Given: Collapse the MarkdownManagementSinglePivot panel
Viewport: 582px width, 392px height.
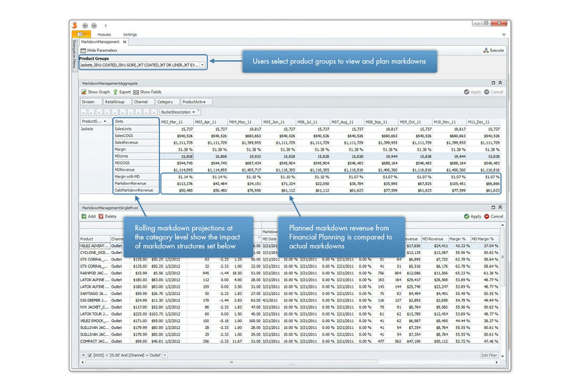Looking at the screenshot, I should coord(500,208).
